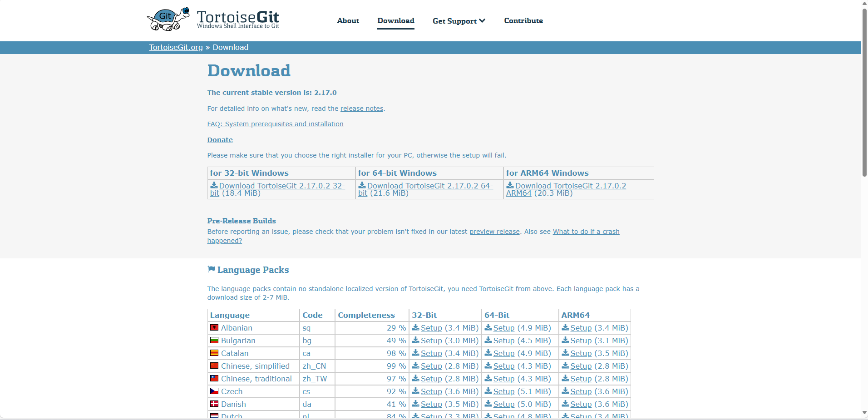
Task: Open the Contribute menu item
Action: coord(523,21)
